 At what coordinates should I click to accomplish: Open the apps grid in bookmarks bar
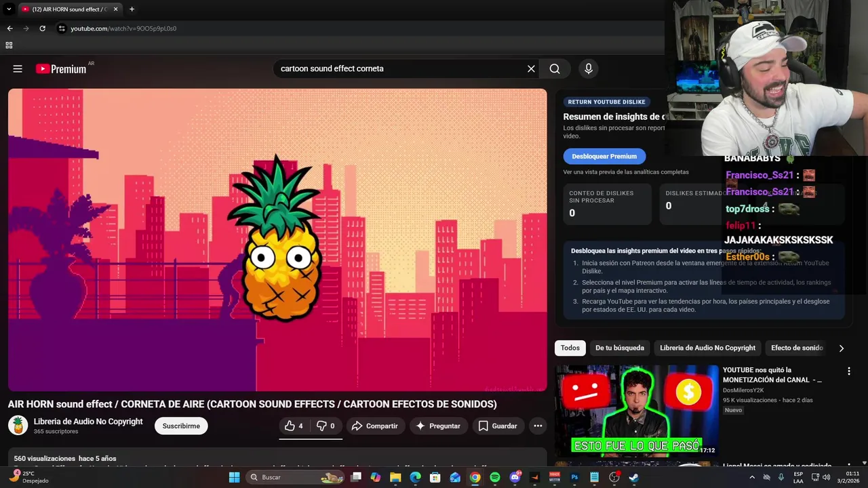pos(9,45)
